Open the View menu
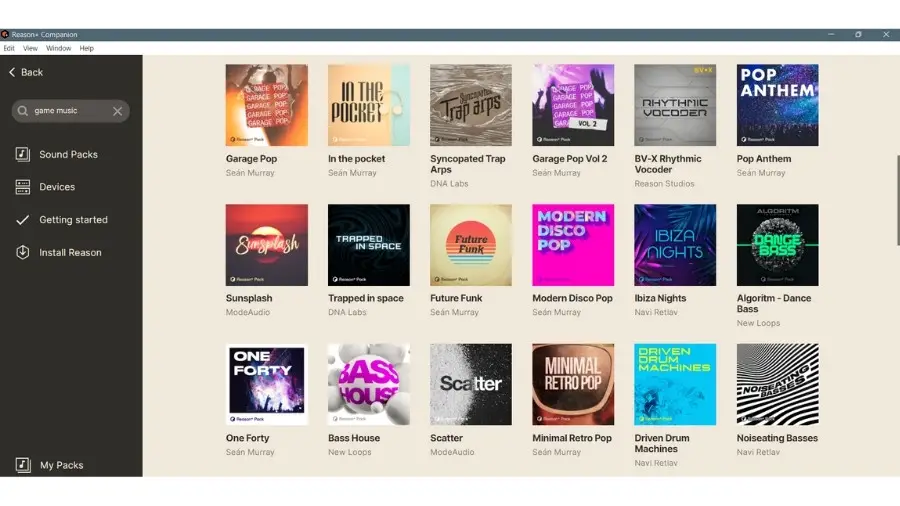The image size is (900, 506). pos(30,48)
